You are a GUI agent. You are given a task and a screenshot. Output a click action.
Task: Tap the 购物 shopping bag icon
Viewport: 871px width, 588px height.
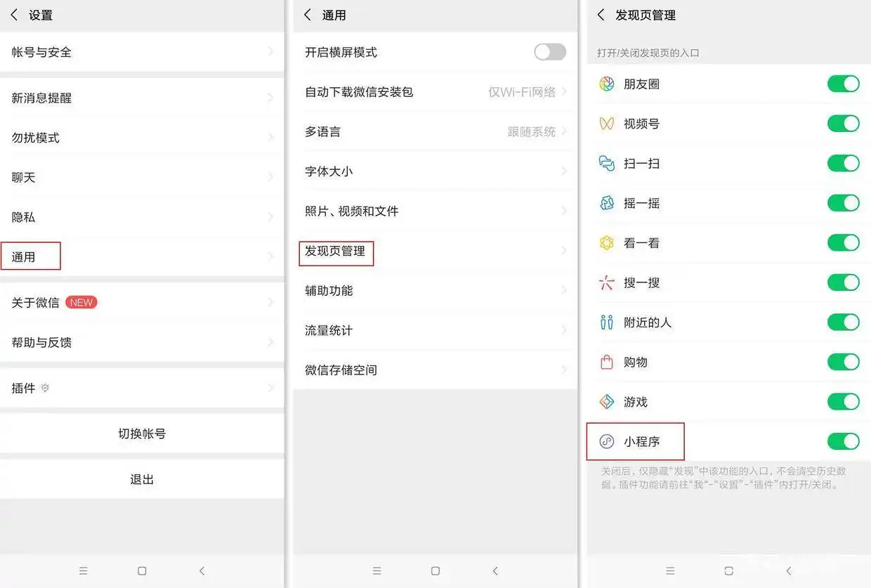[606, 362]
